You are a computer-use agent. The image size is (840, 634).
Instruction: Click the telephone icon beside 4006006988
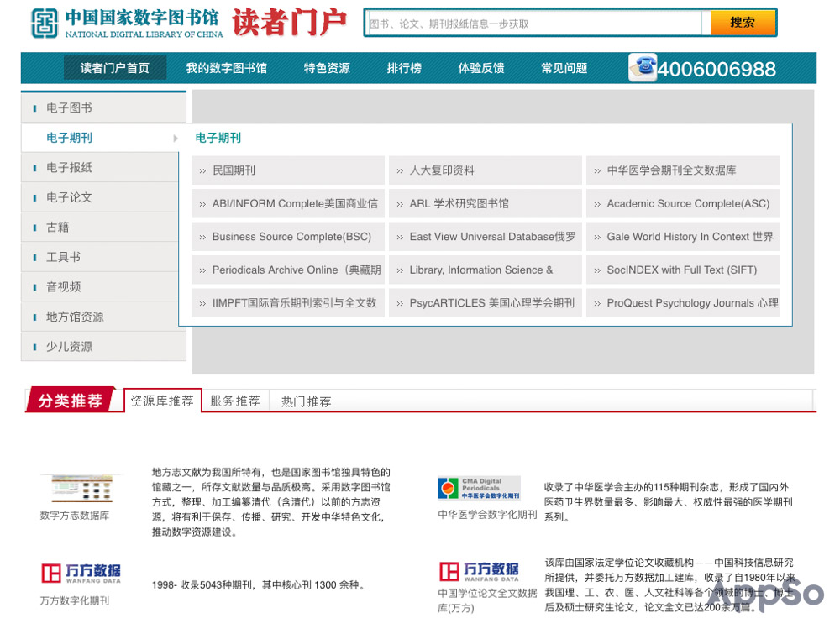click(x=642, y=67)
